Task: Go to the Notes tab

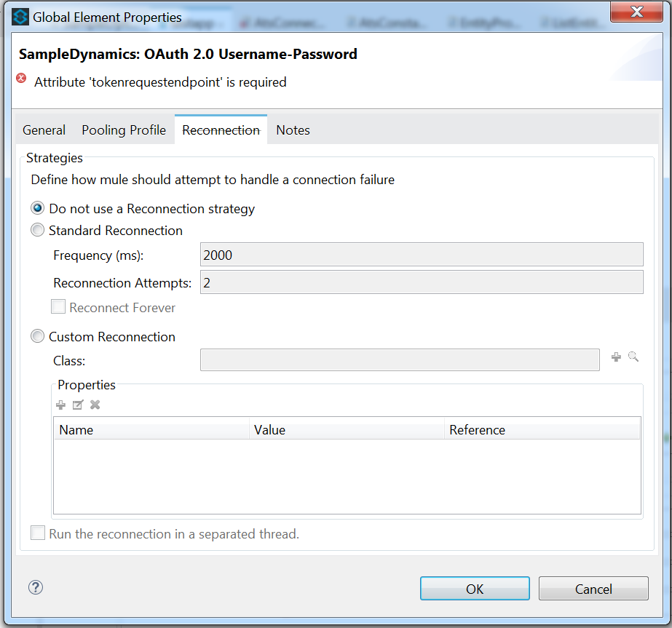Action: click(293, 130)
